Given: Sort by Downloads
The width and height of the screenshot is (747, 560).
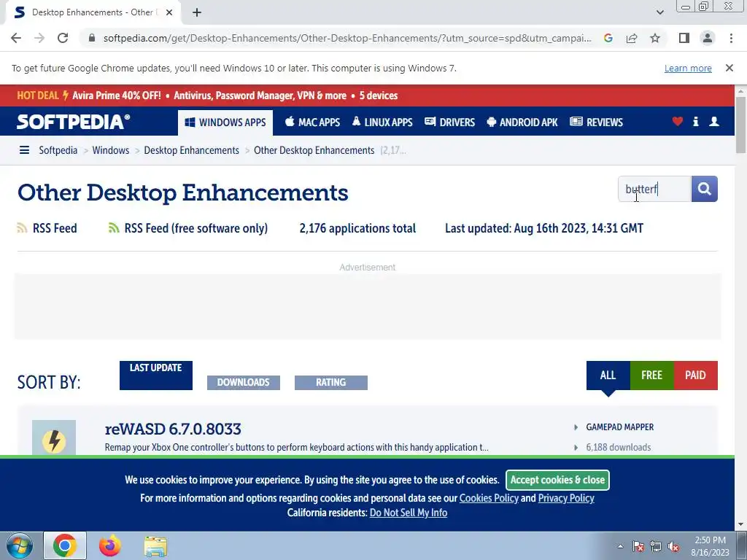Looking at the screenshot, I should [244, 382].
